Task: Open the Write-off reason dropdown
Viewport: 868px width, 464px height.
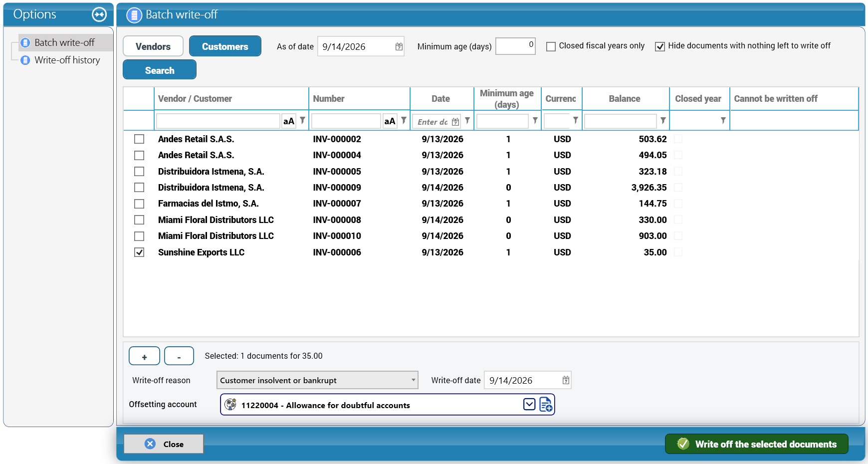Action: pyautogui.click(x=317, y=380)
